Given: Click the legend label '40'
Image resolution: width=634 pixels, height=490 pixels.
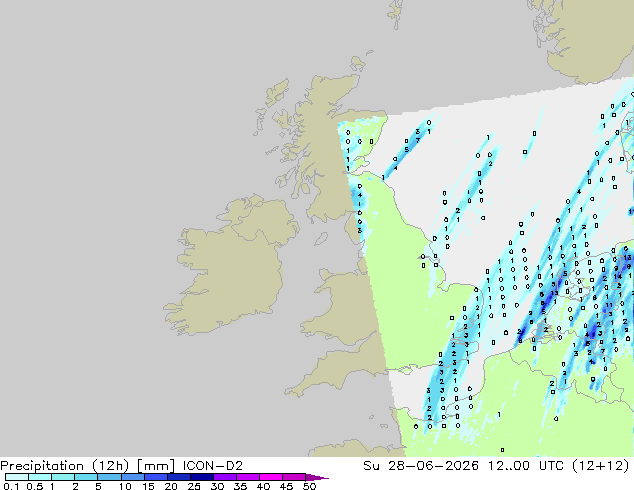Looking at the screenshot, I should (263, 486).
